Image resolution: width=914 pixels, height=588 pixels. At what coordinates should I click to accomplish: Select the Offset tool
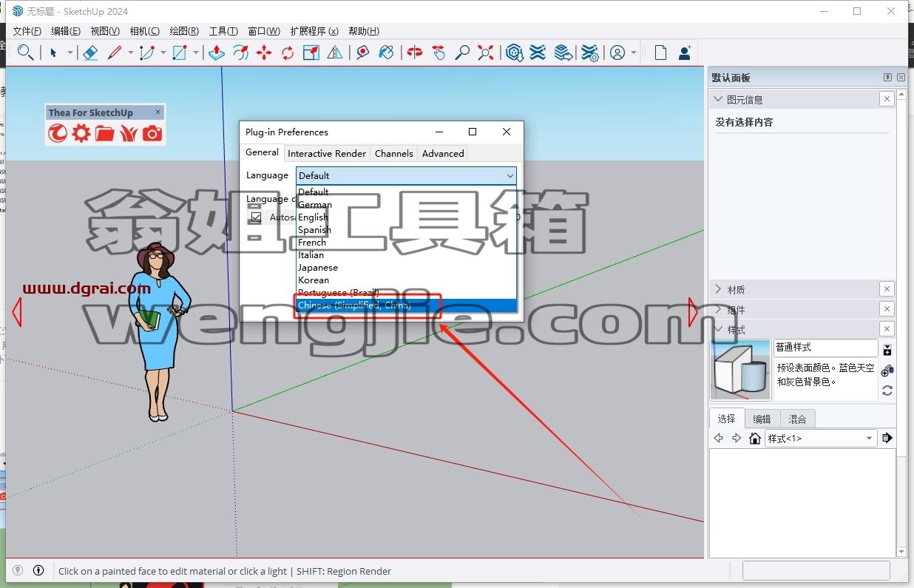point(240,53)
